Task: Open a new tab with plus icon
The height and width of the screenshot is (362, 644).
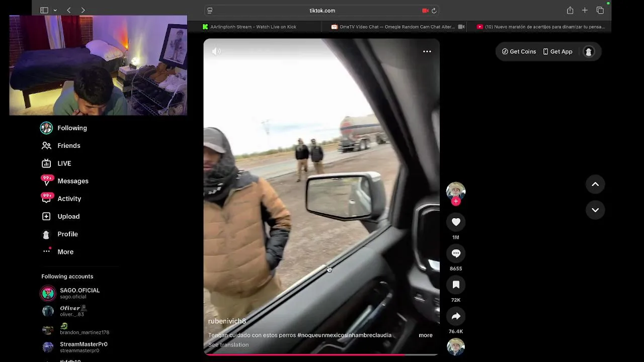Action: [585, 10]
